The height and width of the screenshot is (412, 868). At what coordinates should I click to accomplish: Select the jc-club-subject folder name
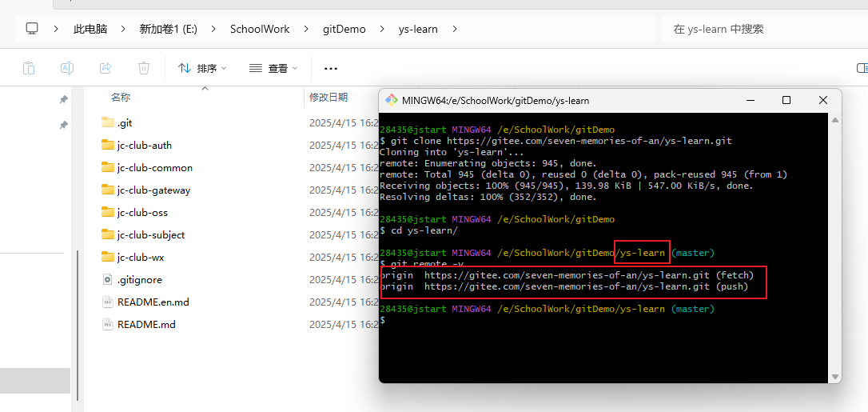tap(151, 234)
